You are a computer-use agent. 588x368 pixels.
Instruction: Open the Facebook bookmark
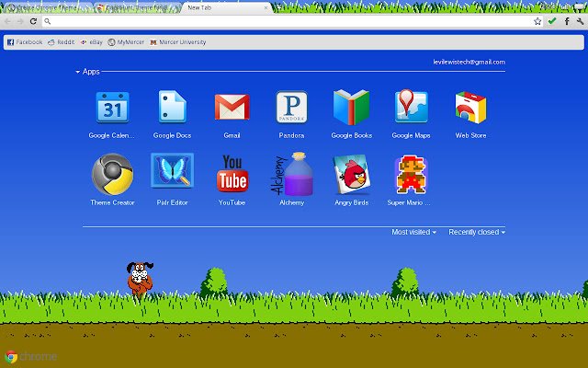tap(25, 42)
